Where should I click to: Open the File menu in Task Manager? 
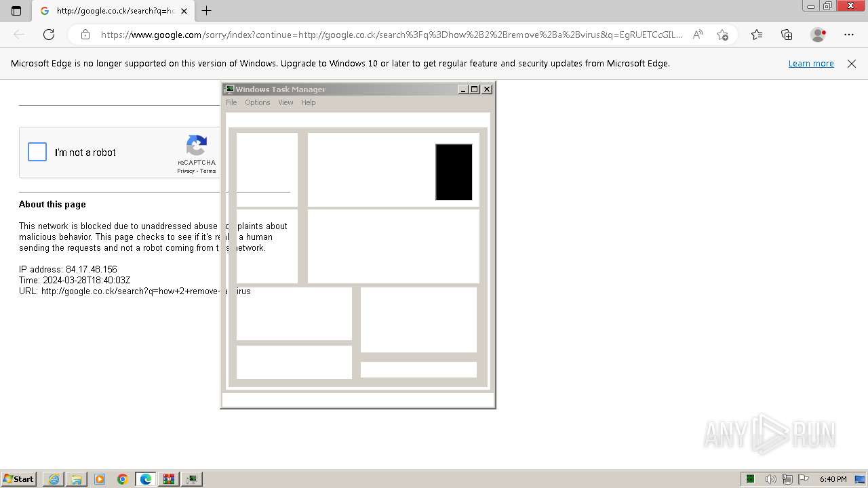(x=231, y=102)
